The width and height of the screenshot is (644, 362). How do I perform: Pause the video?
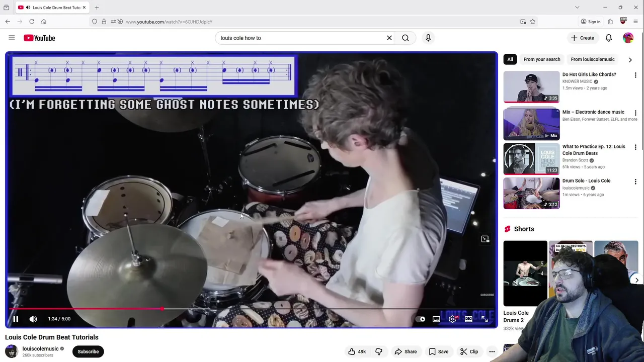tap(16, 319)
